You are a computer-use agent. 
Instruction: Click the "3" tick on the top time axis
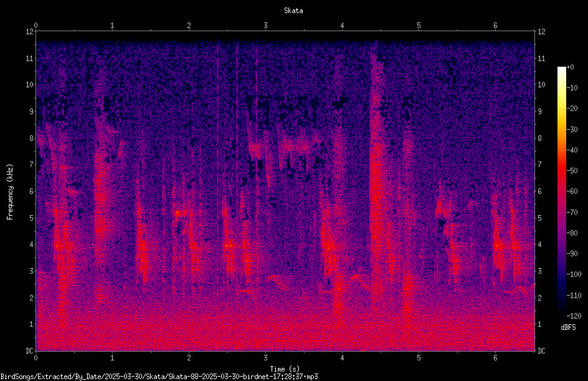265,26
